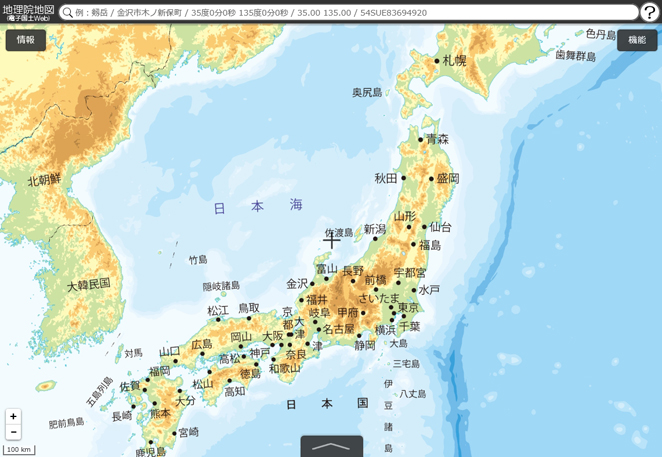
Task: Click the 色丹島 island label
Action: [x=601, y=34]
